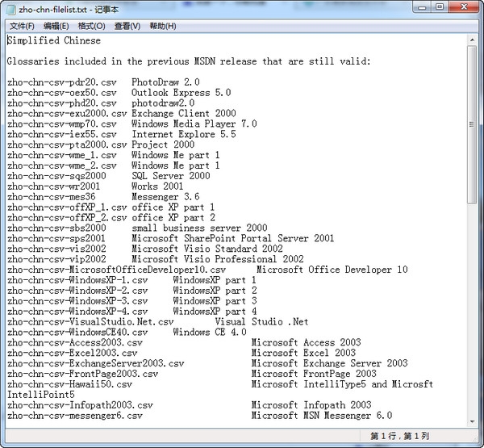Image resolution: width=484 pixels, height=448 pixels.
Task: Open the 帮助(H) menu
Action: pyautogui.click(x=163, y=26)
